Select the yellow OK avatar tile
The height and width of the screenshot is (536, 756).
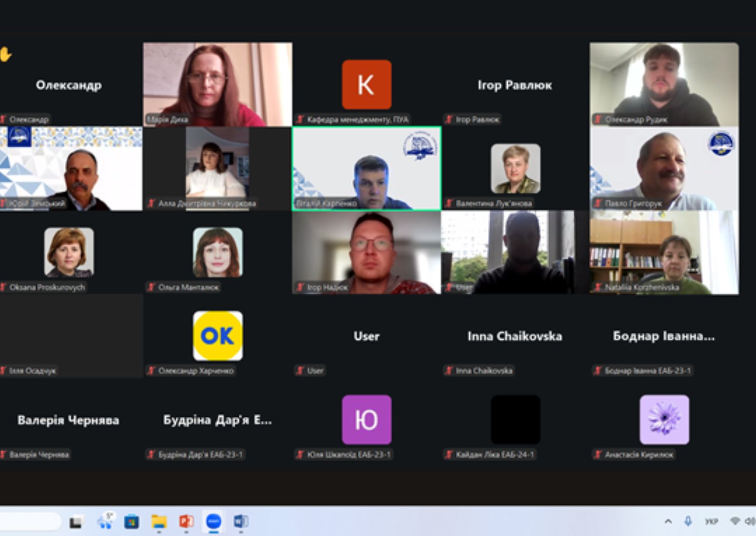tap(218, 336)
